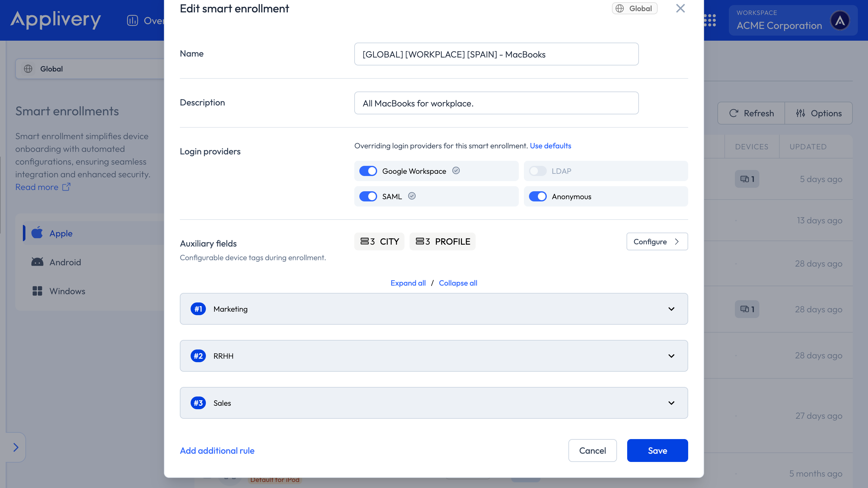Click into the Description input field
This screenshot has width=868, height=488.
[496, 103]
